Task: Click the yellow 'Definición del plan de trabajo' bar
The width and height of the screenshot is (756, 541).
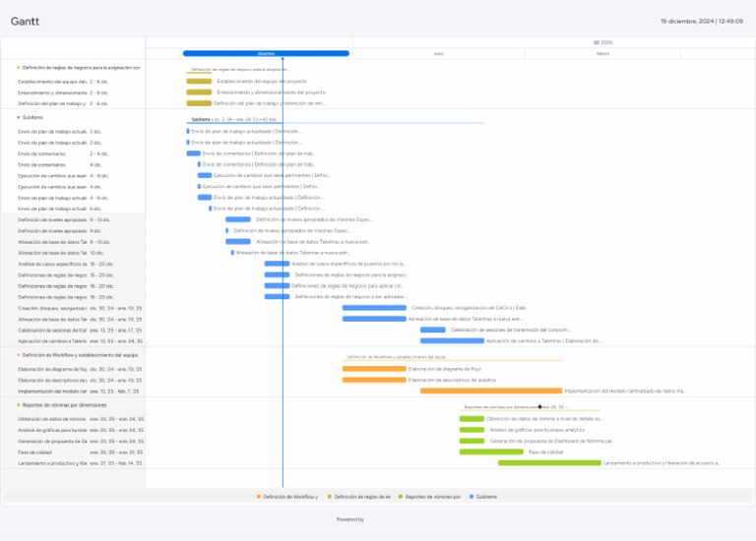Action: [199, 103]
